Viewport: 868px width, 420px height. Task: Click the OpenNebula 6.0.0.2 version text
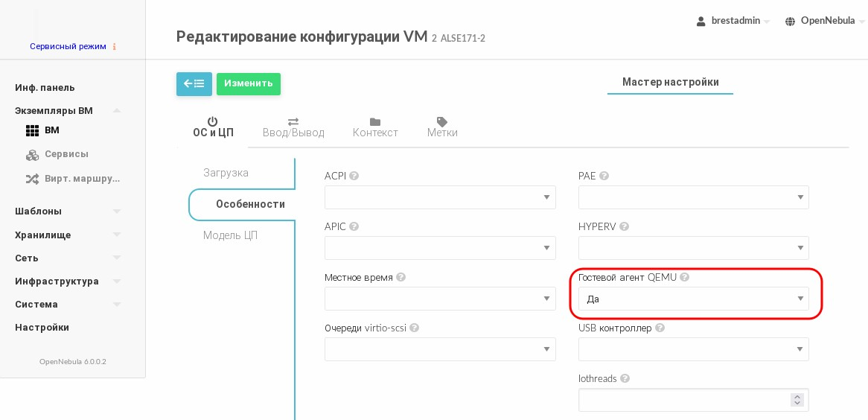(x=72, y=362)
